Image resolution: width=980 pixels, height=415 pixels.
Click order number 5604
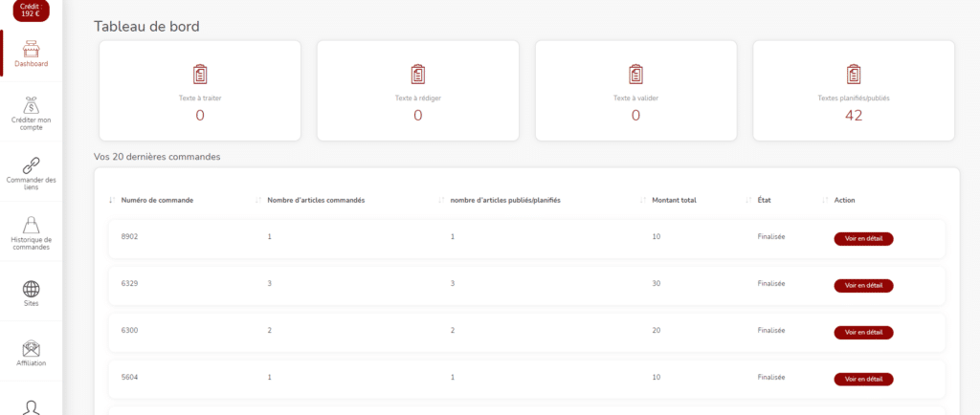tap(129, 377)
